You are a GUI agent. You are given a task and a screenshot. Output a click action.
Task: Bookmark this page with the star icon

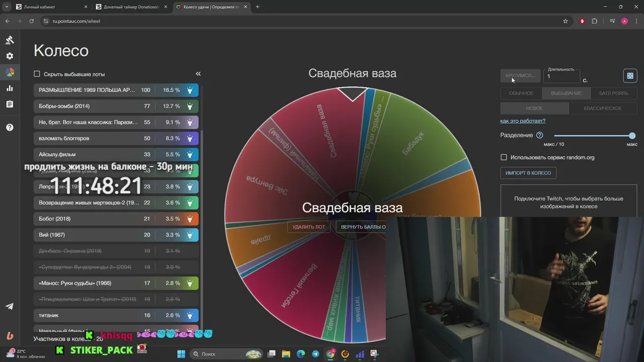(566, 21)
